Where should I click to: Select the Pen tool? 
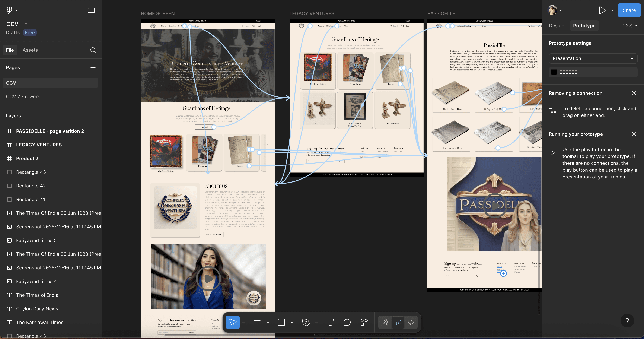(x=306, y=322)
